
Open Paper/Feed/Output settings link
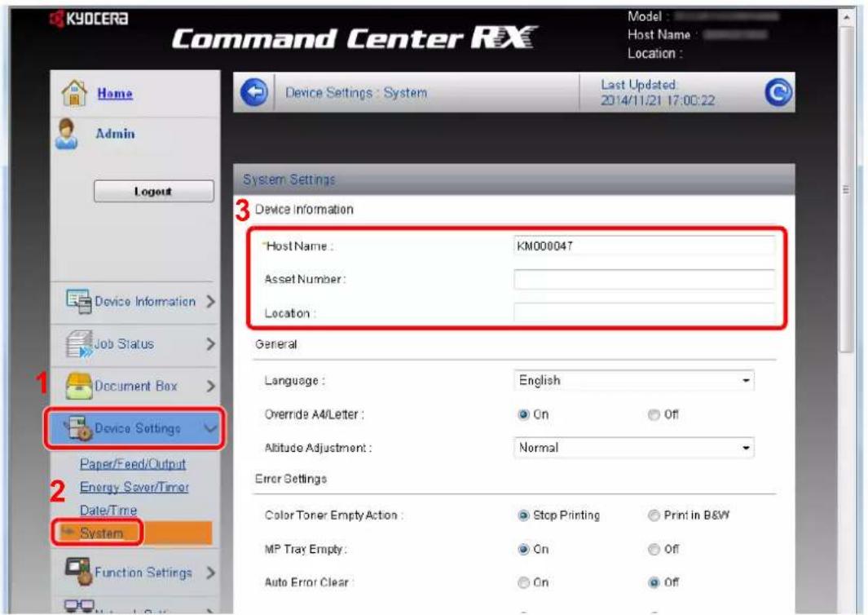coord(133,464)
